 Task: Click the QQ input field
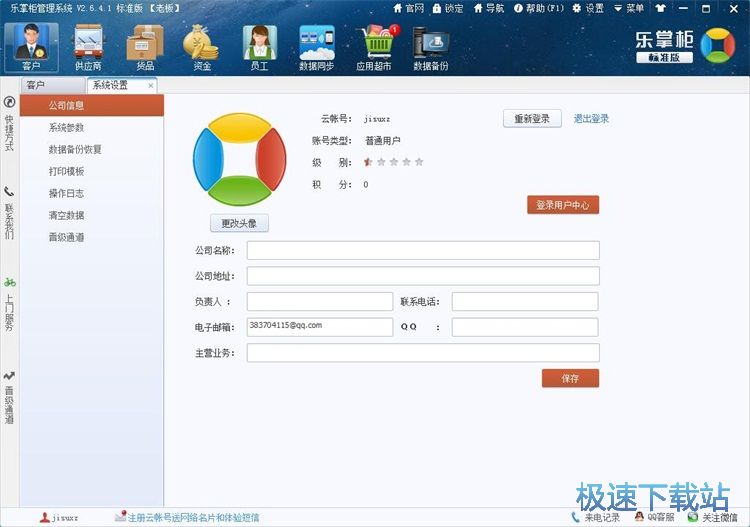(x=525, y=327)
